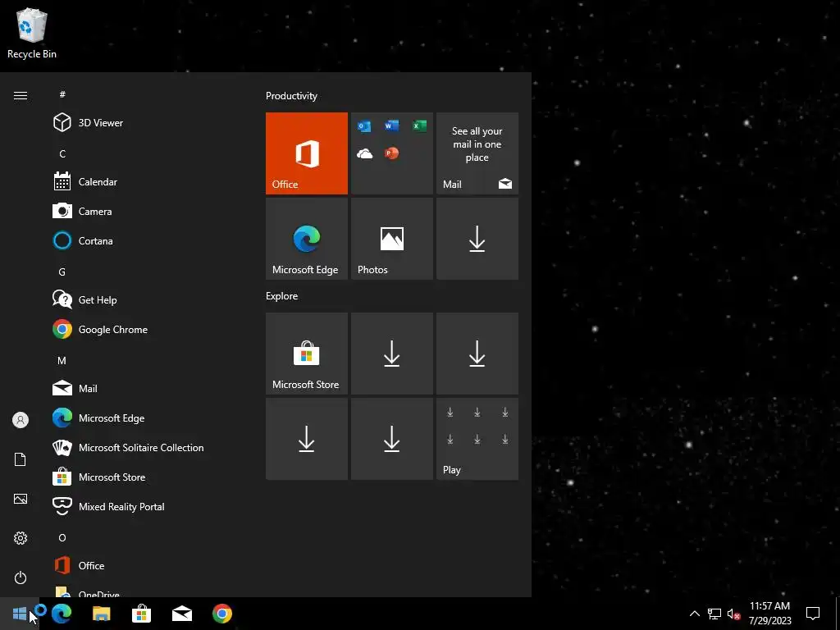This screenshot has height=630, width=840.
Task: Open the Play folder tile
Action: [477, 439]
